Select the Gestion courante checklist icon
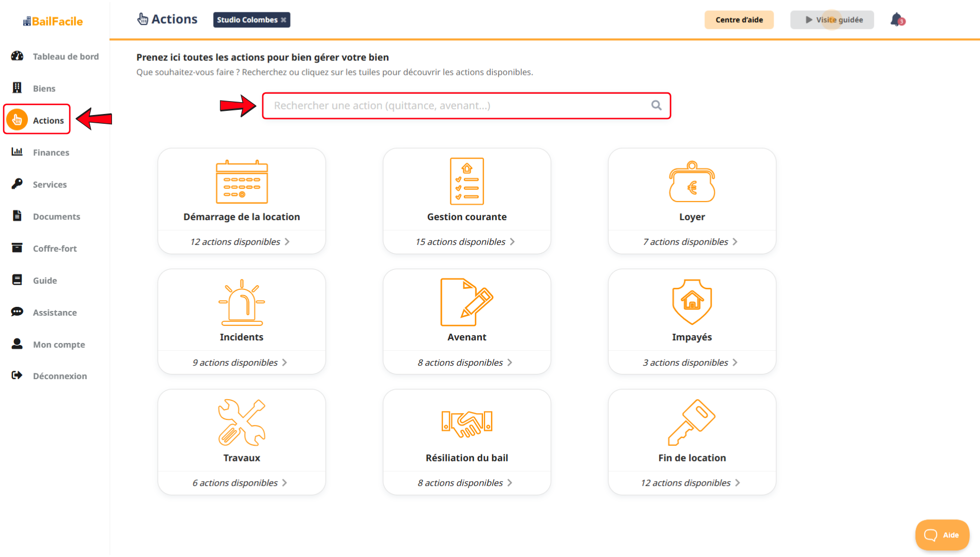Screen dimensions: 980x557 click(467, 182)
